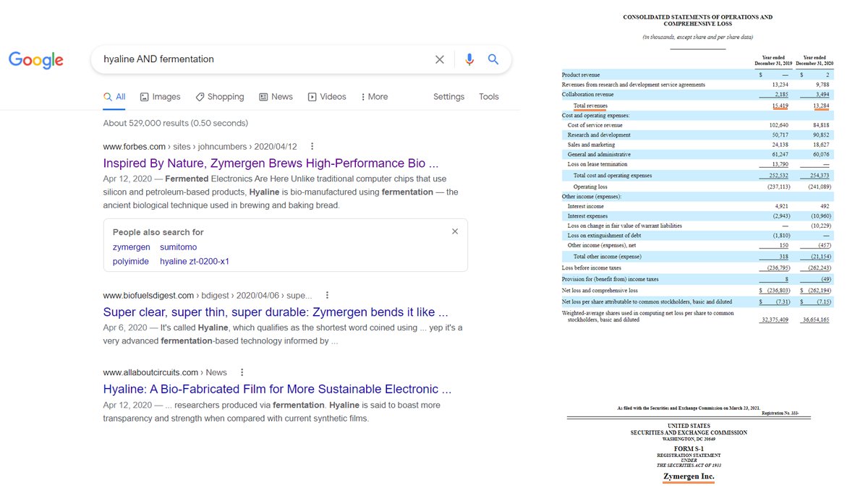Click the polyimide related search
The width and height of the screenshot is (868, 488).
point(131,261)
